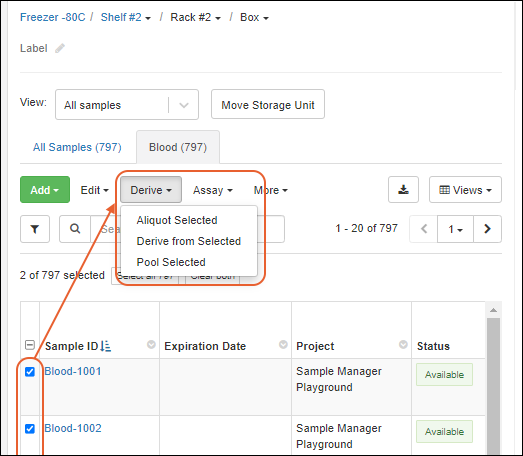Open Expiration Date column menu icon
Viewport: 523px width, 456px height.
(283, 344)
